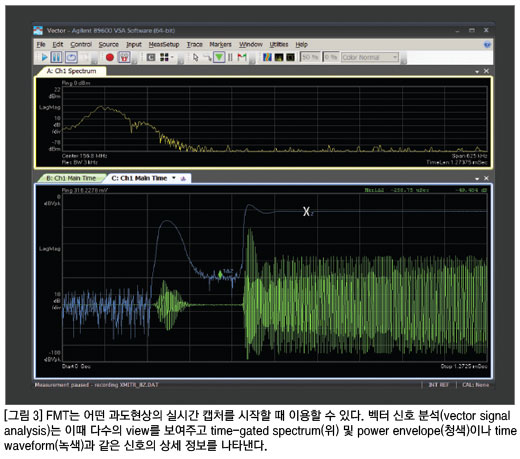Open the colorful spectrogram display icon

coord(267,57)
